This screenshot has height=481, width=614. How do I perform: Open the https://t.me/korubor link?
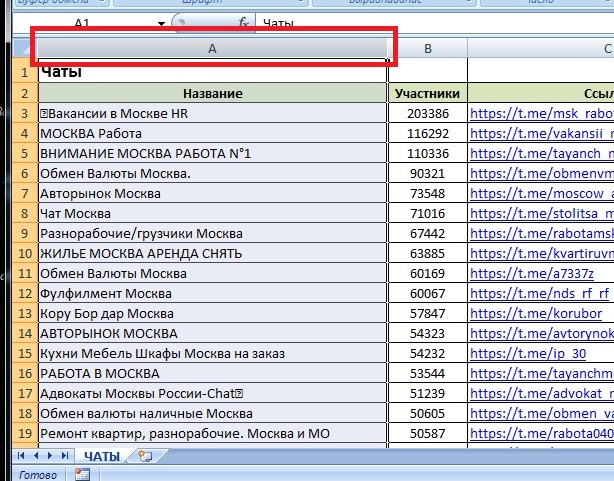(536, 313)
